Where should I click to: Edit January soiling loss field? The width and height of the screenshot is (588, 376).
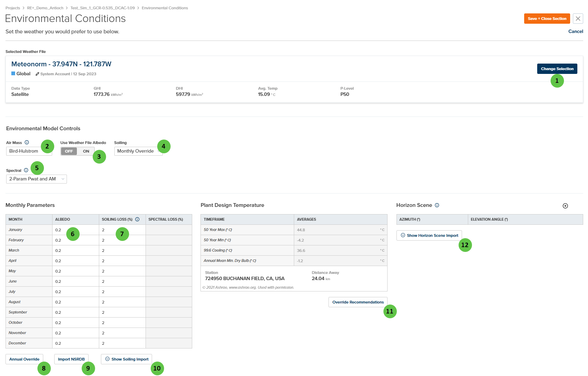click(x=122, y=230)
